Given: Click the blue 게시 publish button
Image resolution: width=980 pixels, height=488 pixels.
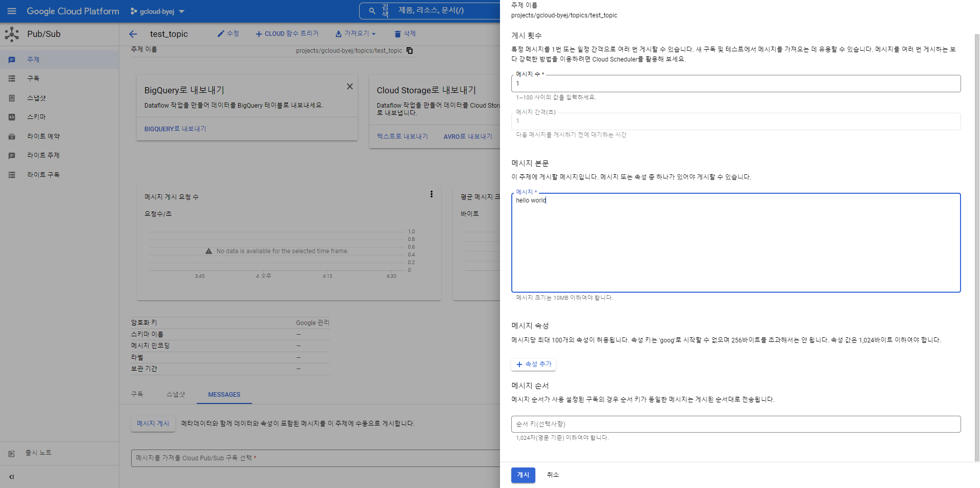Looking at the screenshot, I should click(523, 475).
